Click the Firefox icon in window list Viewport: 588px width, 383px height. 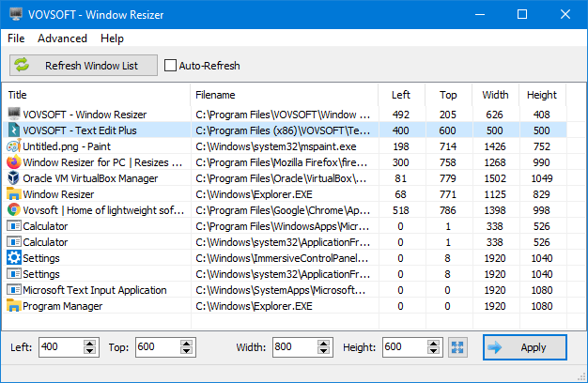coord(13,162)
